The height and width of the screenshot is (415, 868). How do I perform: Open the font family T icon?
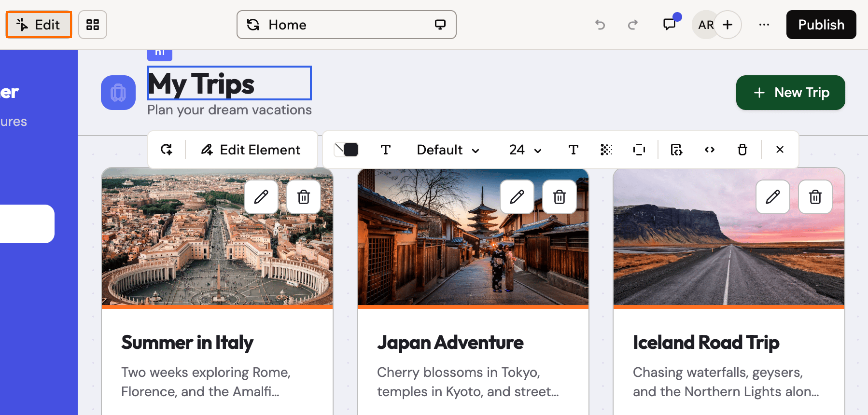(386, 150)
